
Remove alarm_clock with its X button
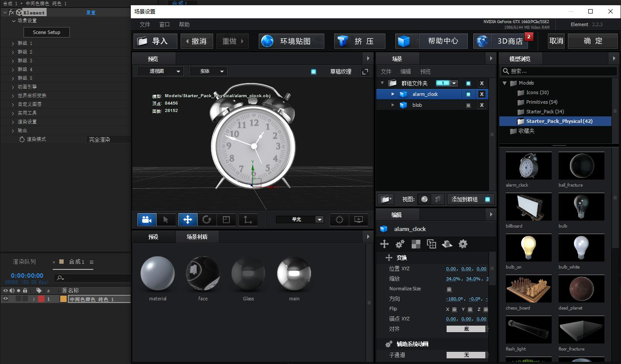pos(481,94)
